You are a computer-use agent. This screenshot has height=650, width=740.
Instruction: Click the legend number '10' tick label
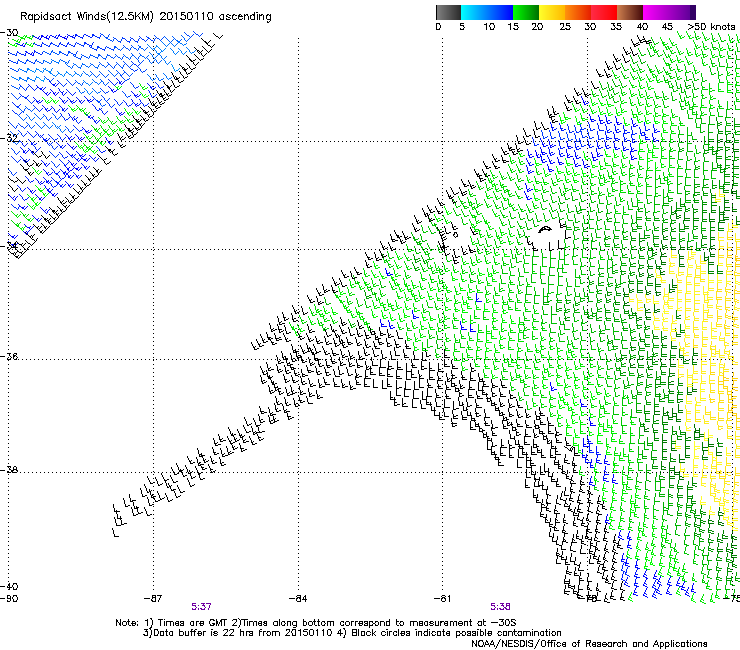point(489,26)
